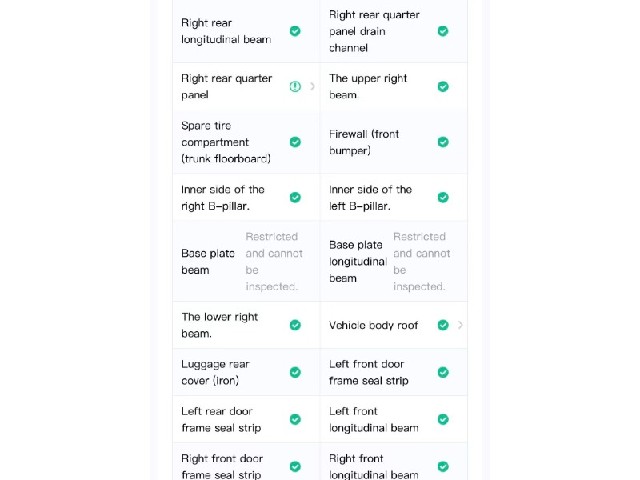Click check icon for Luggage rear cover
This screenshot has width=640, height=480.
click(295, 372)
